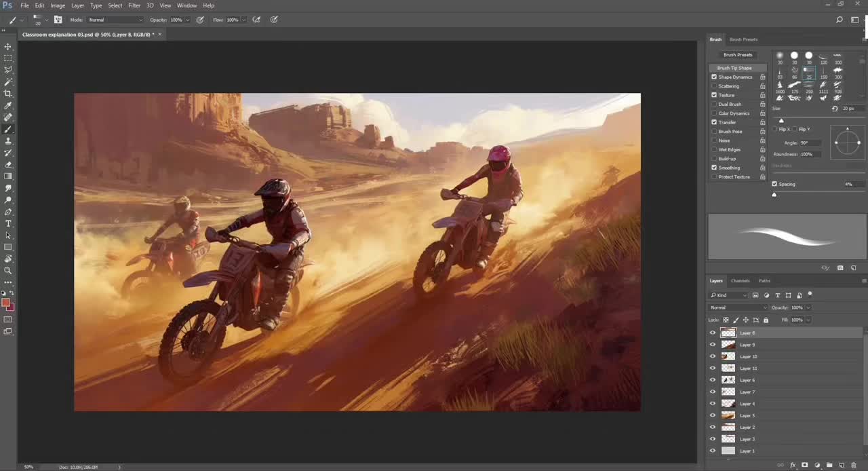
Task: Select the Layer 5 thumbnail
Action: click(x=728, y=415)
